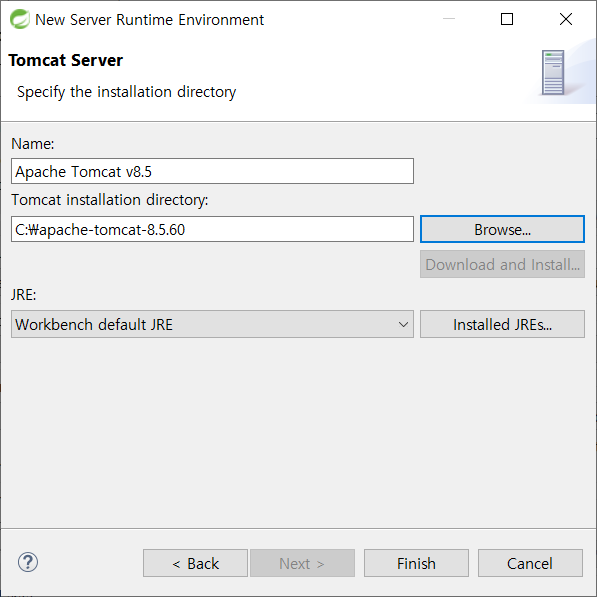Click the 'New Server Runtime Environment' title text
This screenshot has width=597, height=597.
point(149,20)
